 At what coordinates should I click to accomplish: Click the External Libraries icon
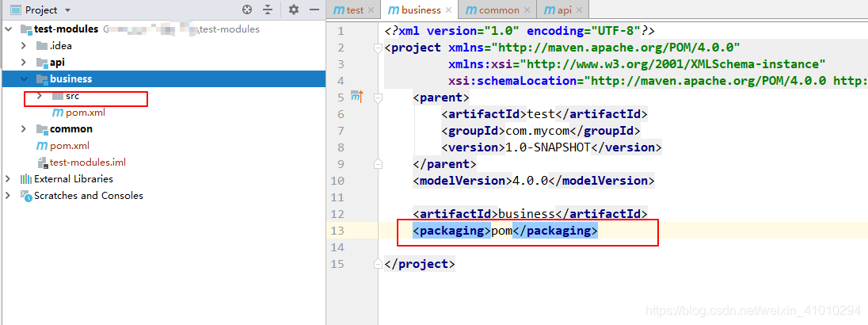tap(26, 178)
